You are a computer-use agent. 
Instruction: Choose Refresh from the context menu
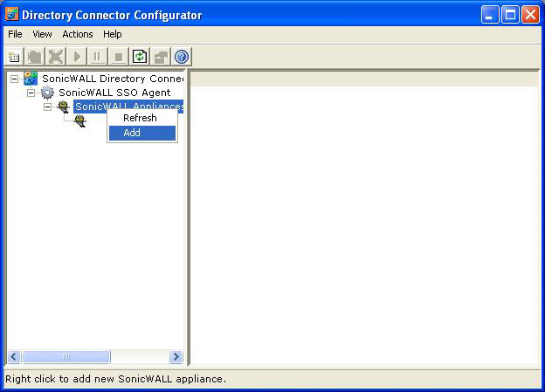[140, 118]
